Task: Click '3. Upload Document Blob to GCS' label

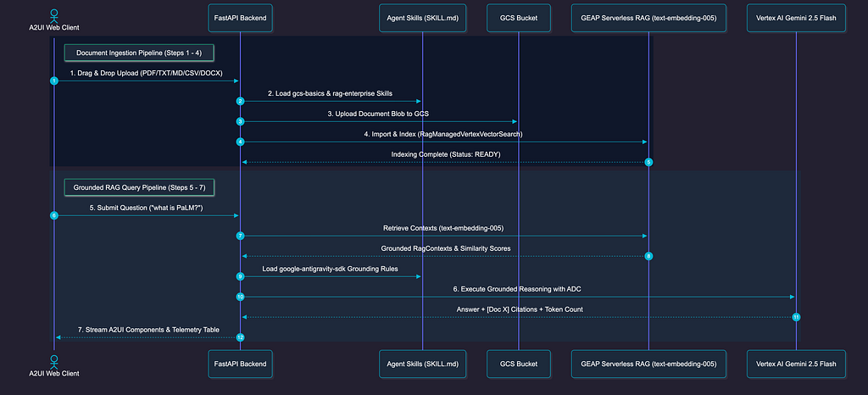Action: (x=379, y=114)
